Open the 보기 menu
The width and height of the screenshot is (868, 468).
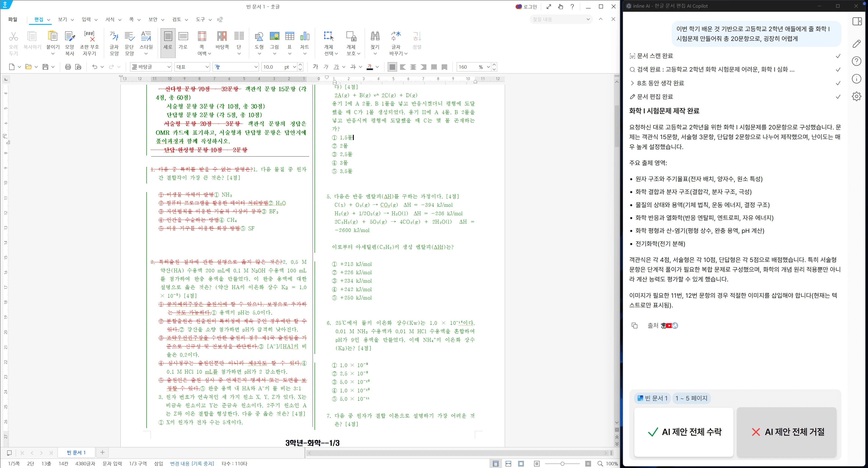coord(63,19)
